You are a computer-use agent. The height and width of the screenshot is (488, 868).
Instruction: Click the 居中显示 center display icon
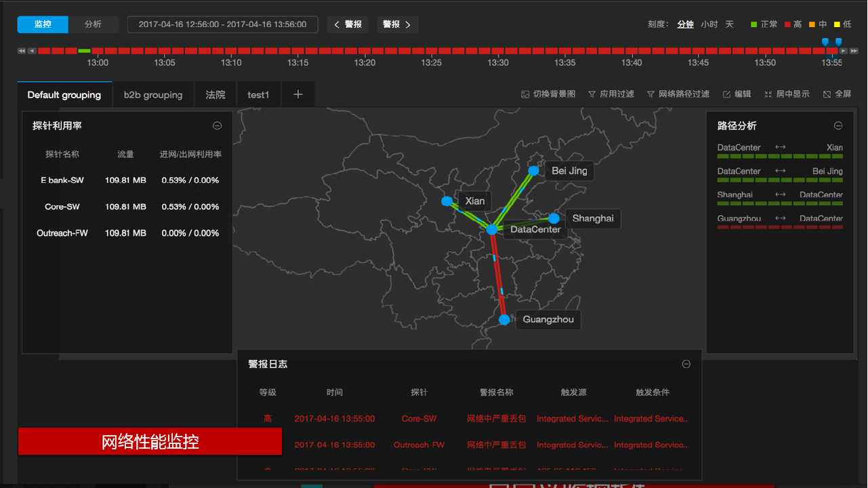coord(768,94)
